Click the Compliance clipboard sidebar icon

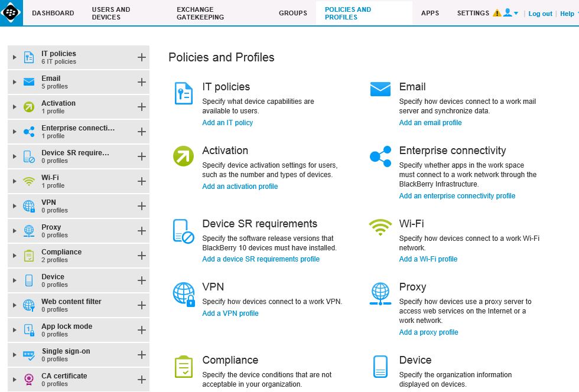pyautogui.click(x=29, y=256)
